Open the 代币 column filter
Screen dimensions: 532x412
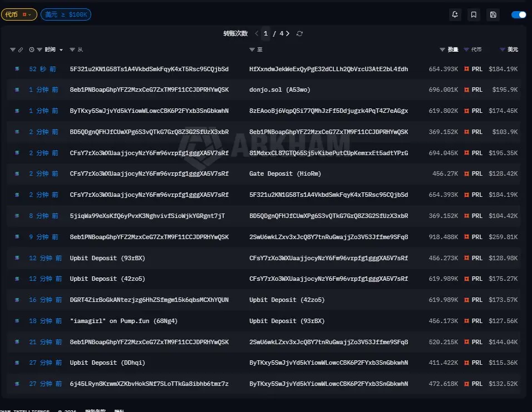tap(466, 49)
